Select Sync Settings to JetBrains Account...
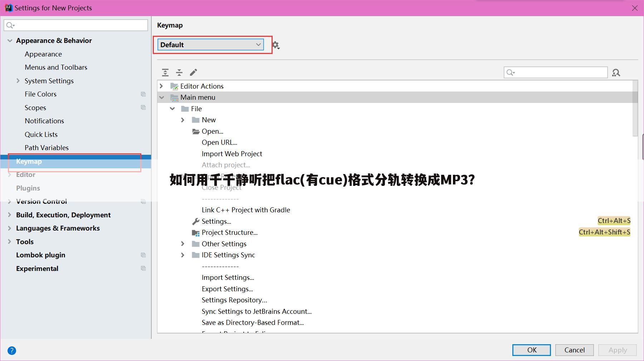The height and width of the screenshot is (361, 644). 257,311
